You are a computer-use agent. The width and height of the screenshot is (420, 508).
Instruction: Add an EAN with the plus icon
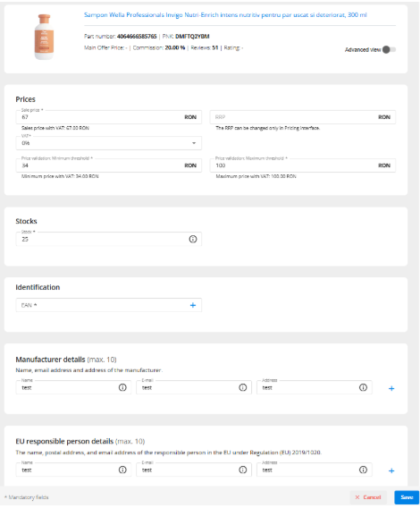pos(193,305)
